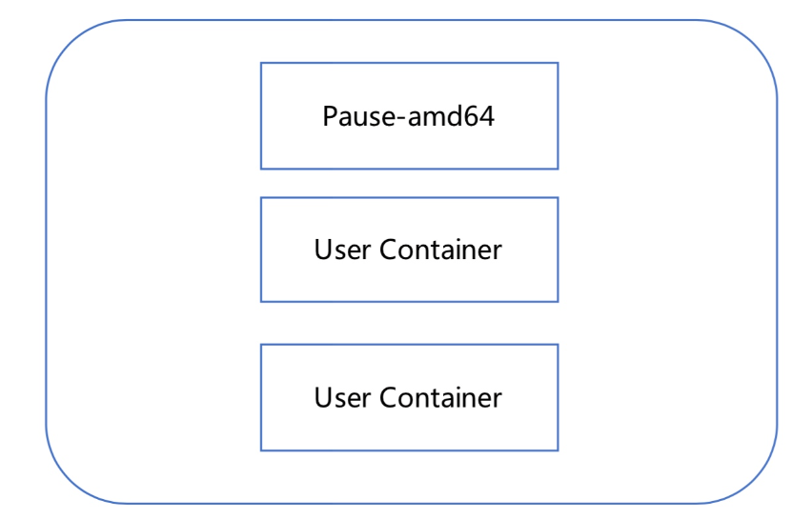Click the right border of the Pause-amd64 box
The height and width of the screenshot is (520, 812).
pyautogui.click(x=558, y=116)
